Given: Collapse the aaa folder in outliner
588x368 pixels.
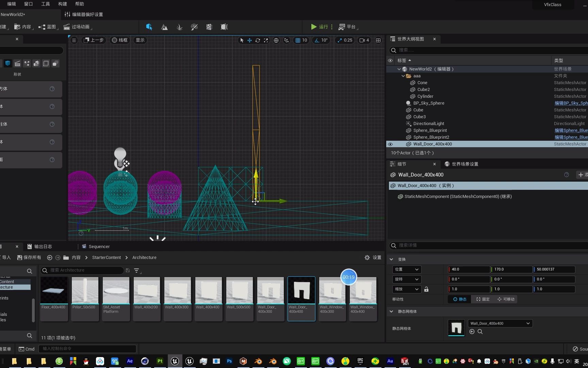Looking at the screenshot, I should [x=403, y=76].
